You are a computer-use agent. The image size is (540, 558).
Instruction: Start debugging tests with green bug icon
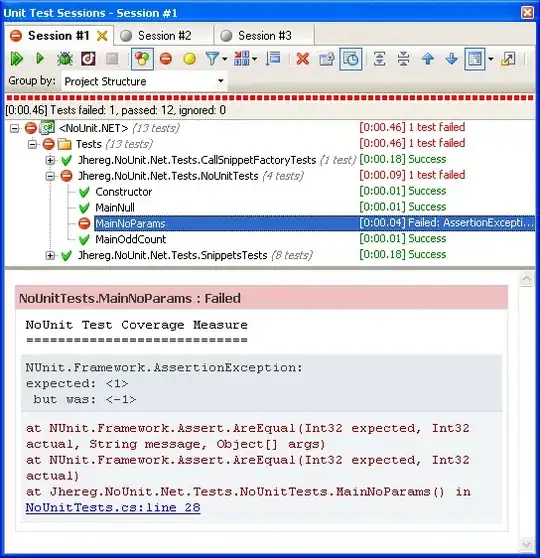tap(65, 59)
